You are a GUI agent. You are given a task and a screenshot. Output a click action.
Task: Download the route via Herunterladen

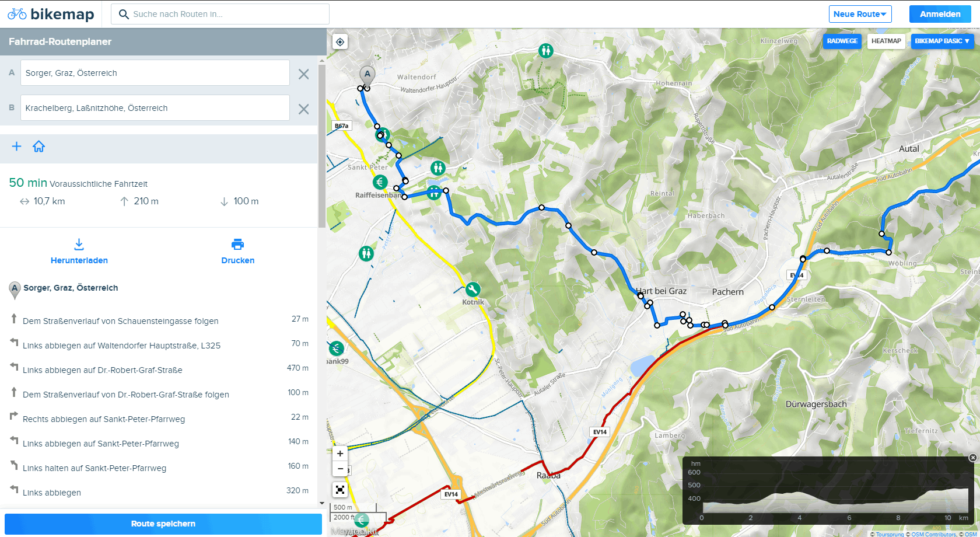pos(79,252)
